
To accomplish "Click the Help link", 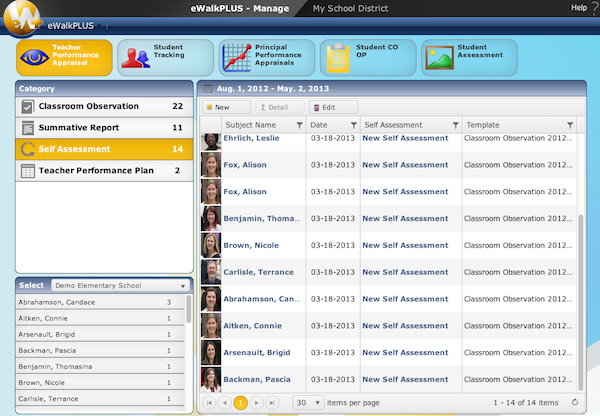I will (579, 8).
